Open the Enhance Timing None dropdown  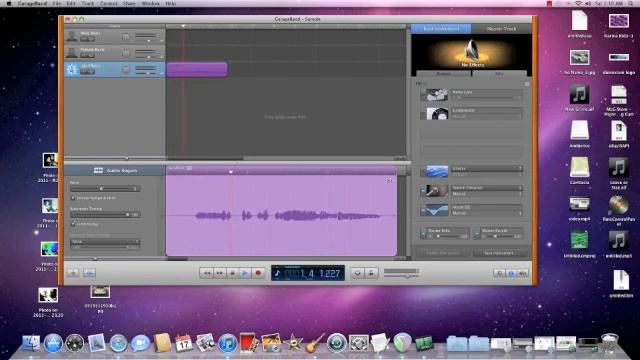point(105,242)
